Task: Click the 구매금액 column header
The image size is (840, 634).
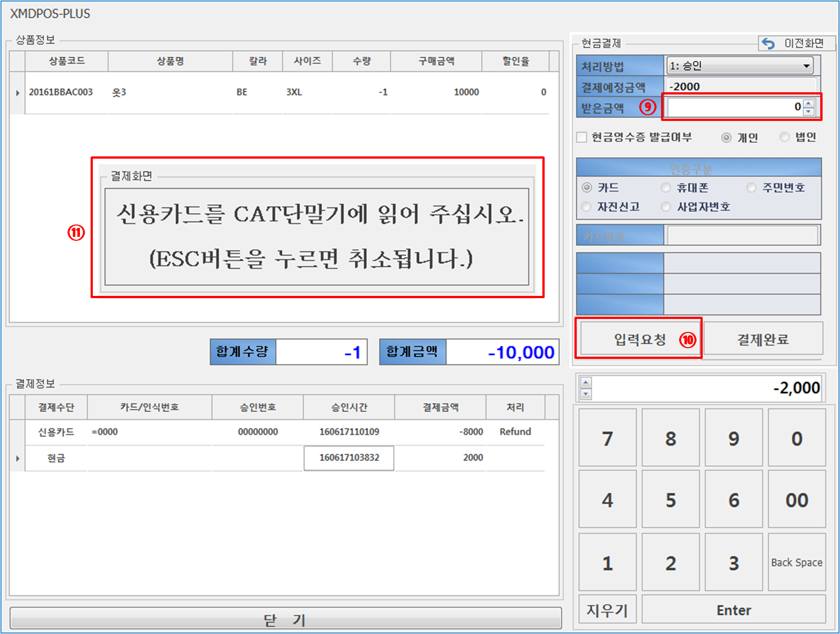Action: point(436,61)
